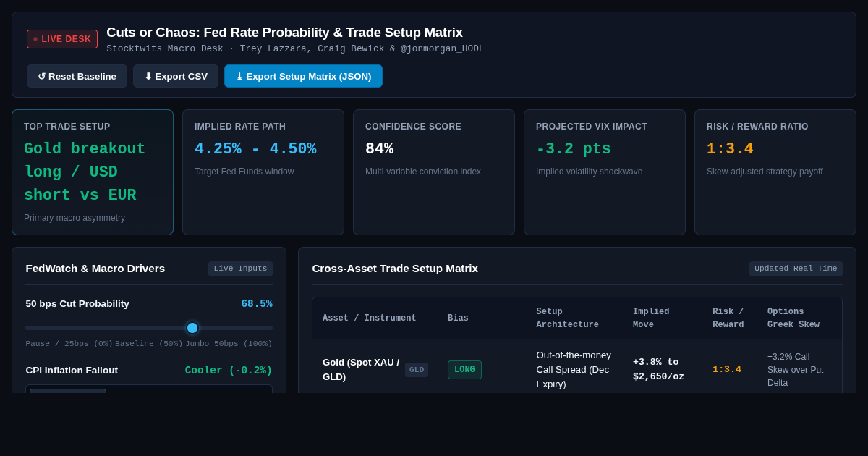This screenshot has height=456, width=868.
Task: Click the Projected VIX Impact -3.2 pts value
Action: (574, 149)
